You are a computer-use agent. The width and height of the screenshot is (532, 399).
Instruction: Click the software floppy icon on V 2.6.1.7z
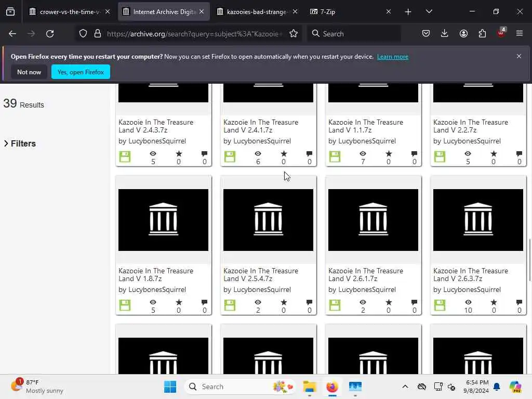click(335, 305)
